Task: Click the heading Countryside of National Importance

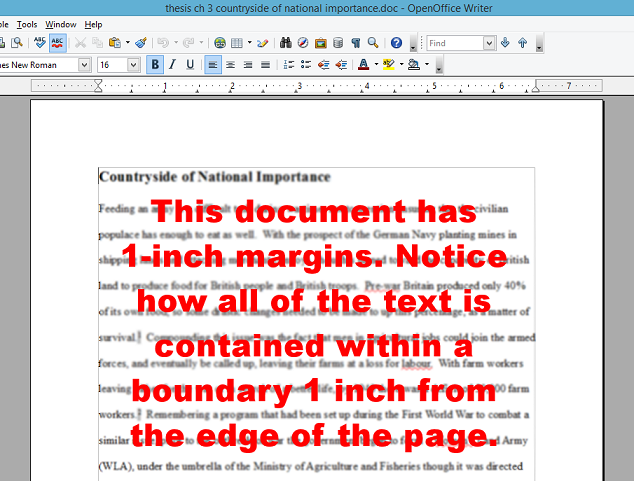Action: coord(215,177)
